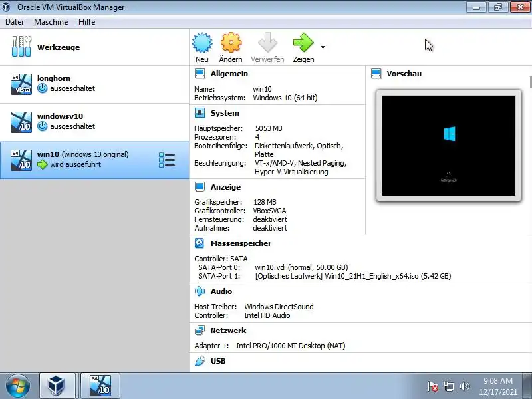Click the volume speaker tray icon
532x399 pixels.
click(x=464, y=386)
